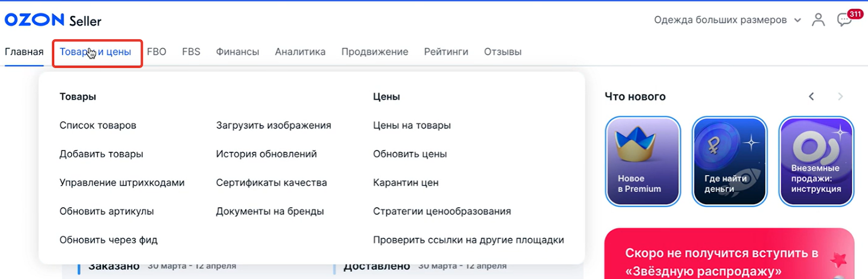Screen dimensions: 868x279
Task: Open the Финансы tab
Action: (238, 52)
